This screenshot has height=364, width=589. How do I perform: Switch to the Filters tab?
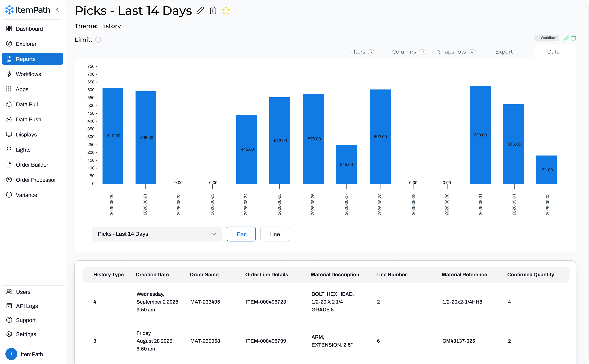tap(361, 52)
